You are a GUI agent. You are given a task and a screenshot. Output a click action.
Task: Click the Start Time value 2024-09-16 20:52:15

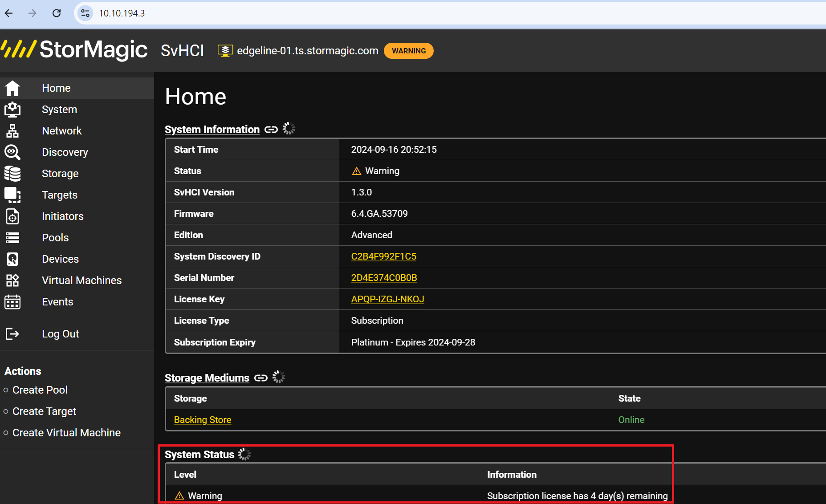point(394,150)
